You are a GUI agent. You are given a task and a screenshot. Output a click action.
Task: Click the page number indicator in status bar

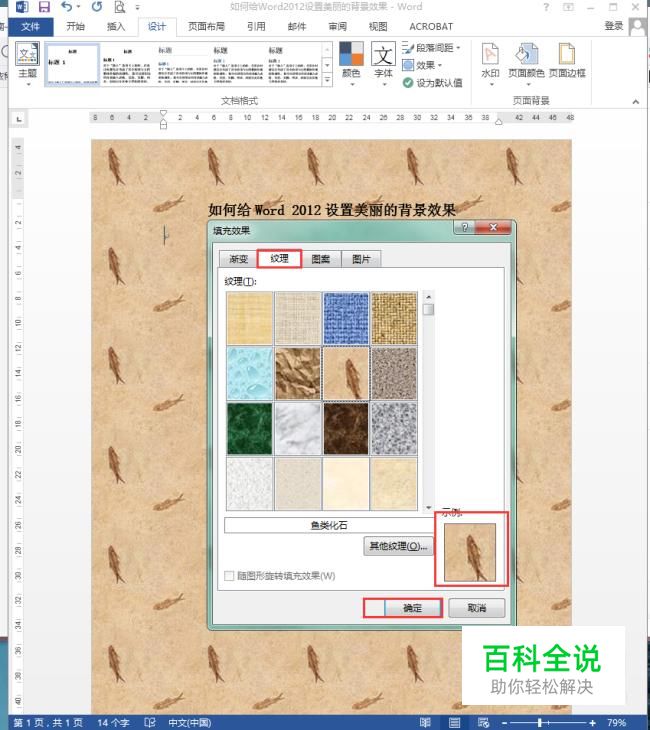point(48,723)
